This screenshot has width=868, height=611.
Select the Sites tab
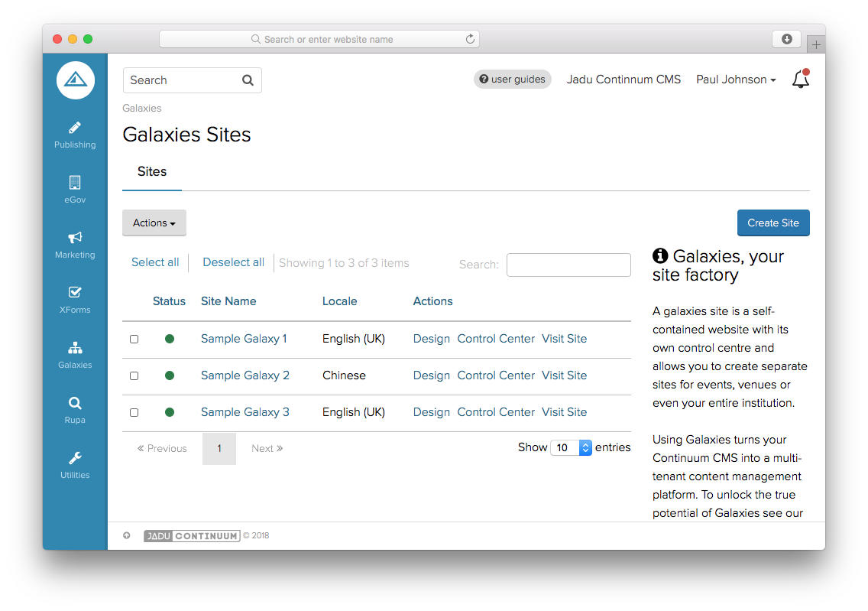[152, 172]
